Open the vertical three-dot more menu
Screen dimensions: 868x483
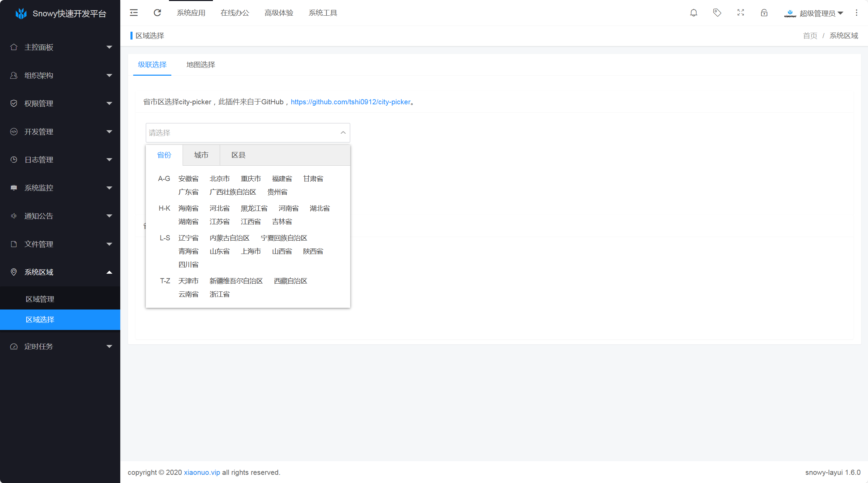[856, 13]
